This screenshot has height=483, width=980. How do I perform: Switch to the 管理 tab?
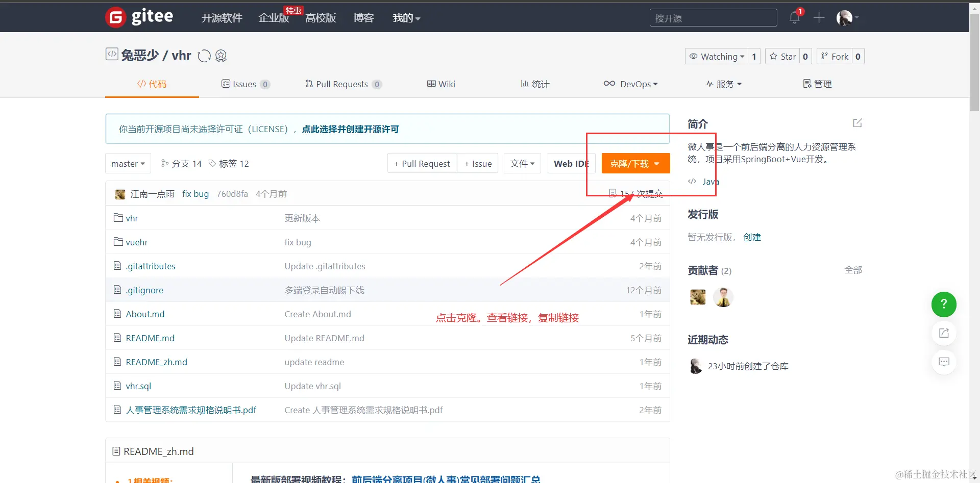(x=817, y=84)
